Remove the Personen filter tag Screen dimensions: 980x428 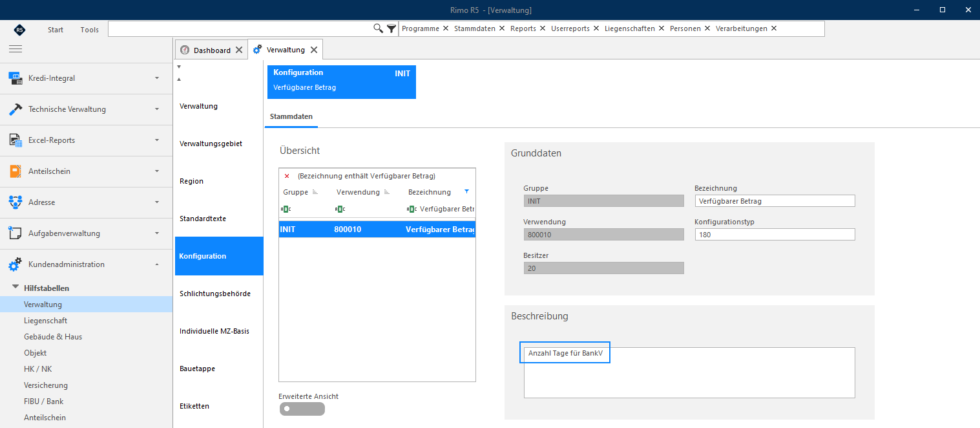click(x=707, y=28)
